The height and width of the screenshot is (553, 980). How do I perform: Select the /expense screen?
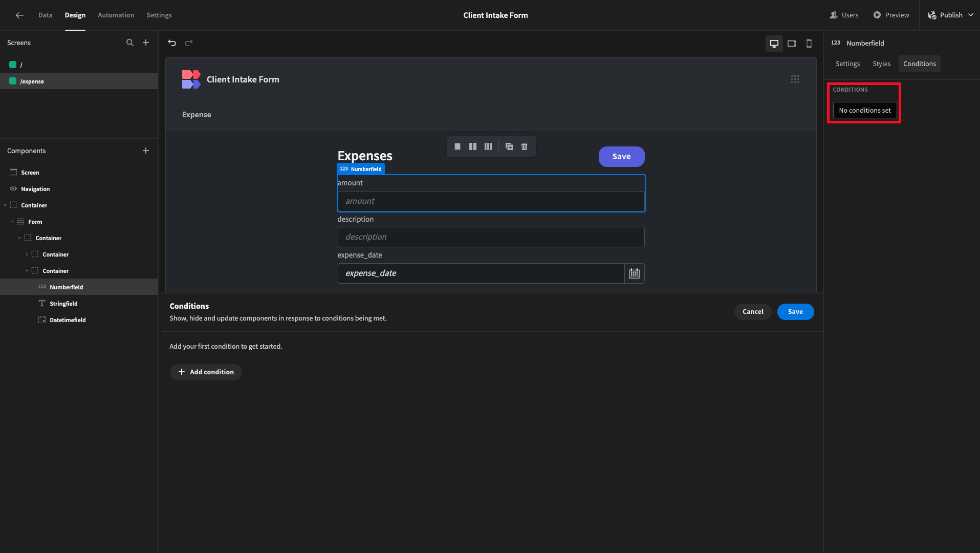pyautogui.click(x=79, y=81)
